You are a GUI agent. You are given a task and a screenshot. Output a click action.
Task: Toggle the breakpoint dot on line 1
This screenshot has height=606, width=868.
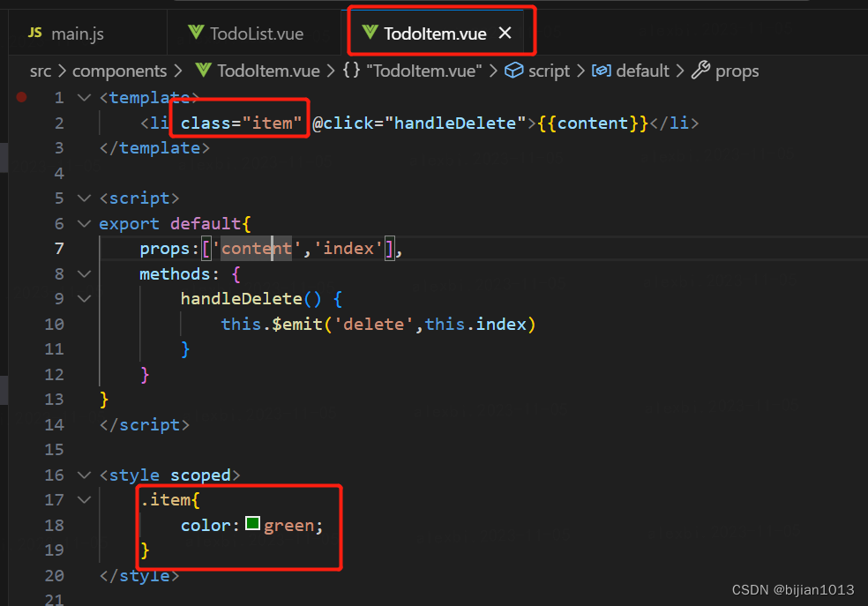click(x=22, y=97)
